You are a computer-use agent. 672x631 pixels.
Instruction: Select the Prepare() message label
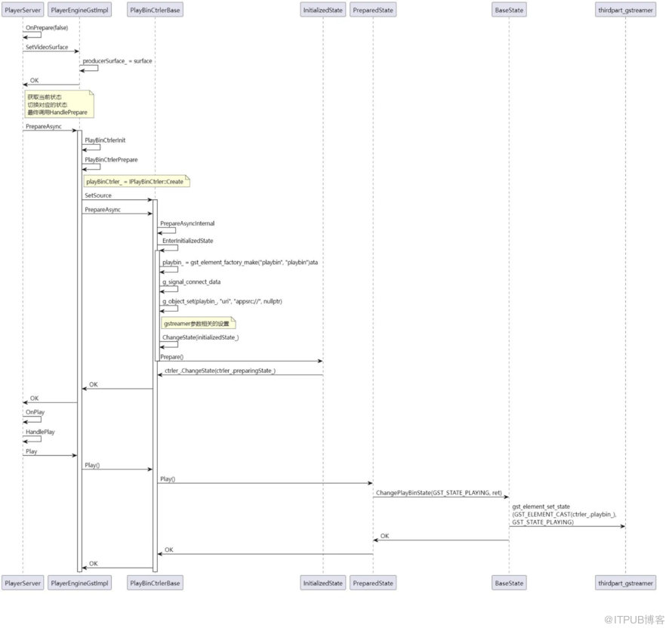coord(172,357)
